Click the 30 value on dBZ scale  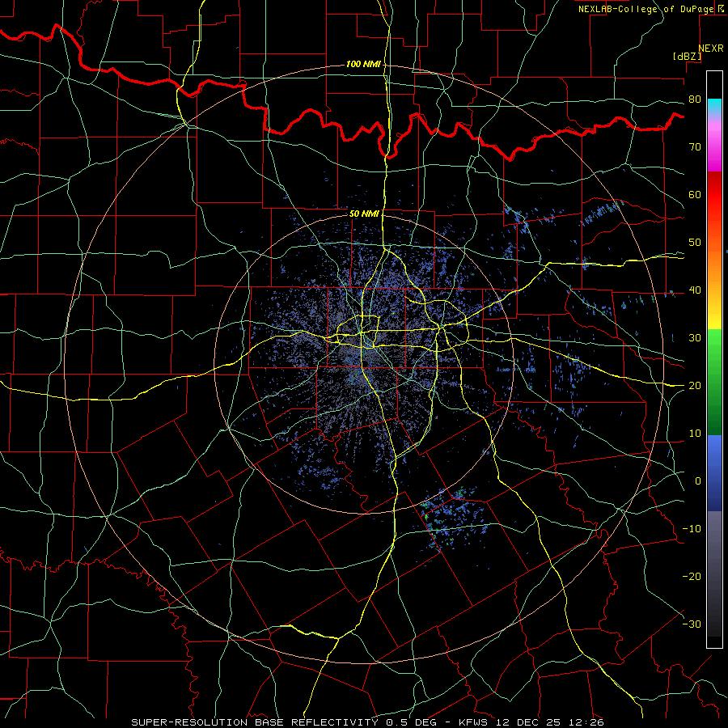coord(695,338)
